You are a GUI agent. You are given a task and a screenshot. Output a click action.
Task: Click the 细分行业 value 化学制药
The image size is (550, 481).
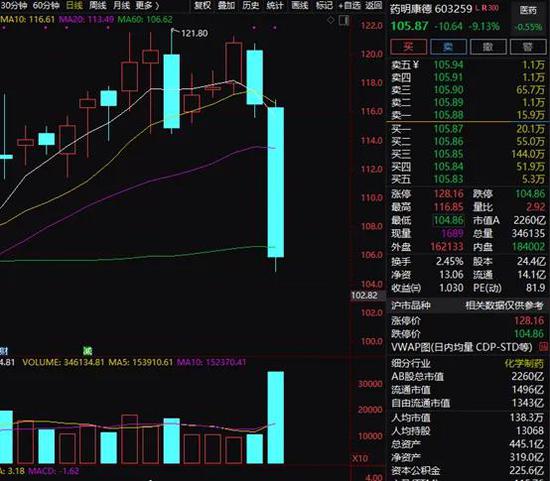pyautogui.click(x=524, y=363)
